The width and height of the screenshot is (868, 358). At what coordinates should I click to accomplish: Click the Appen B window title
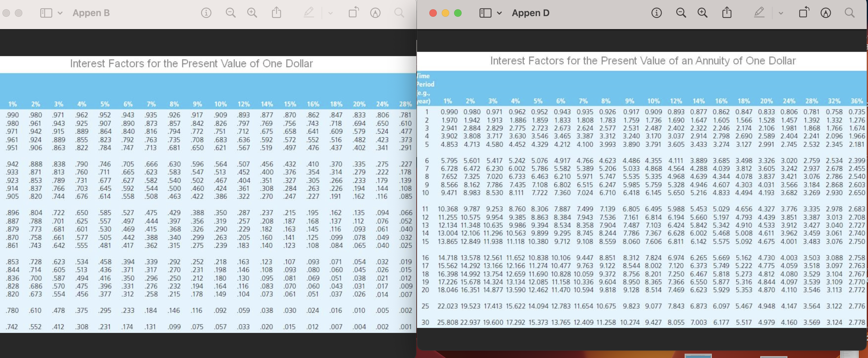pyautogui.click(x=91, y=13)
